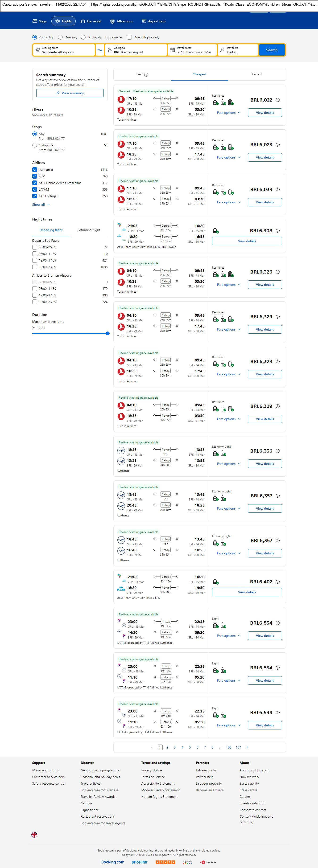Click the Maximum travel time slider handle
Viewport: 318px width, 868px height.
(x=107, y=334)
